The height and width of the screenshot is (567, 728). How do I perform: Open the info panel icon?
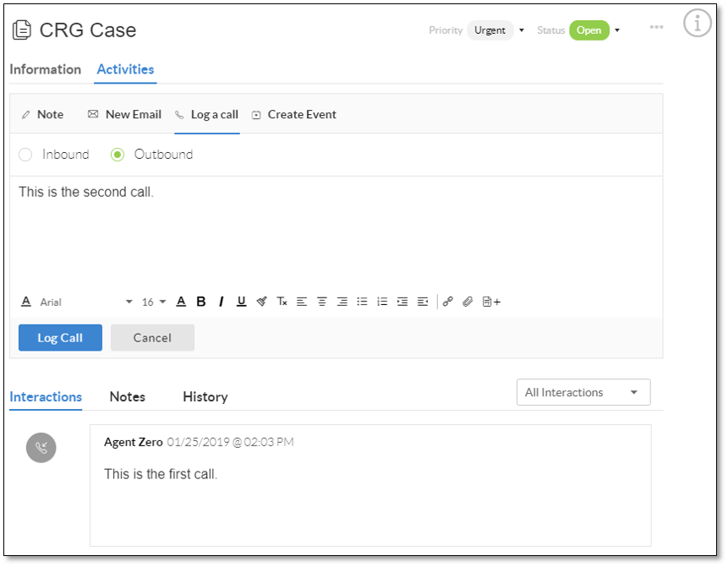[x=698, y=23]
